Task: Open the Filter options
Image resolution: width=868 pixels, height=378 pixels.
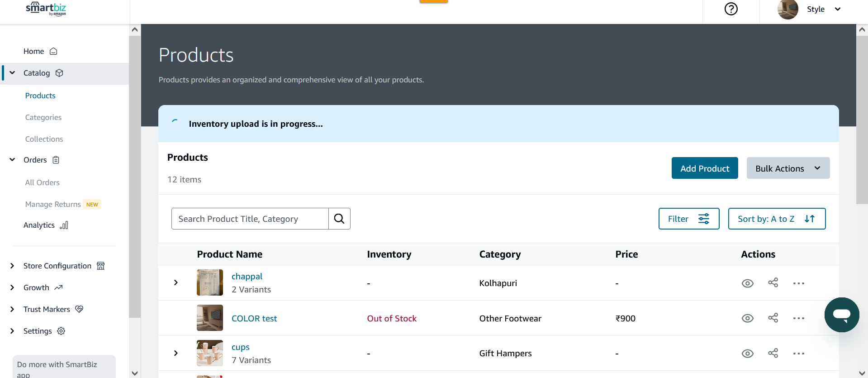Action: tap(689, 219)
